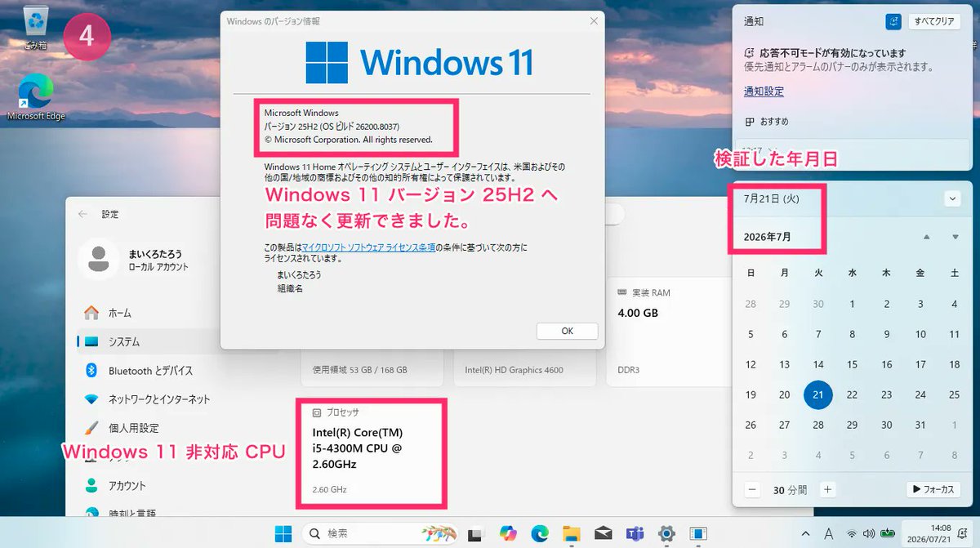Click the notification bell in taskbar corner
The image size is (980, 548).
click(x=962, y=533)
